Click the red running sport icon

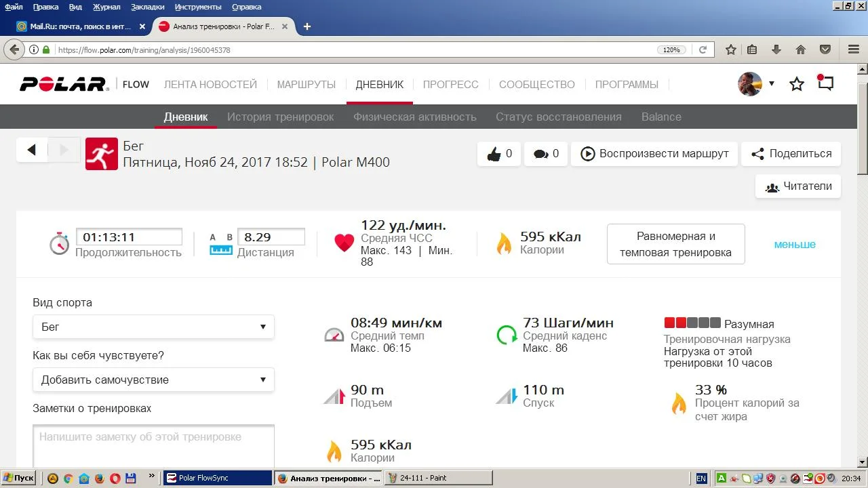[x=102, y=154]
